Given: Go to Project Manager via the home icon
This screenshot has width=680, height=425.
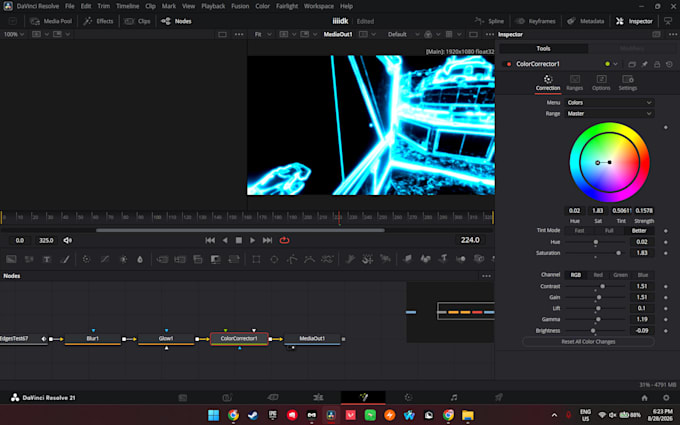Looking at the screenshot, I should click(x=644, y=398).
